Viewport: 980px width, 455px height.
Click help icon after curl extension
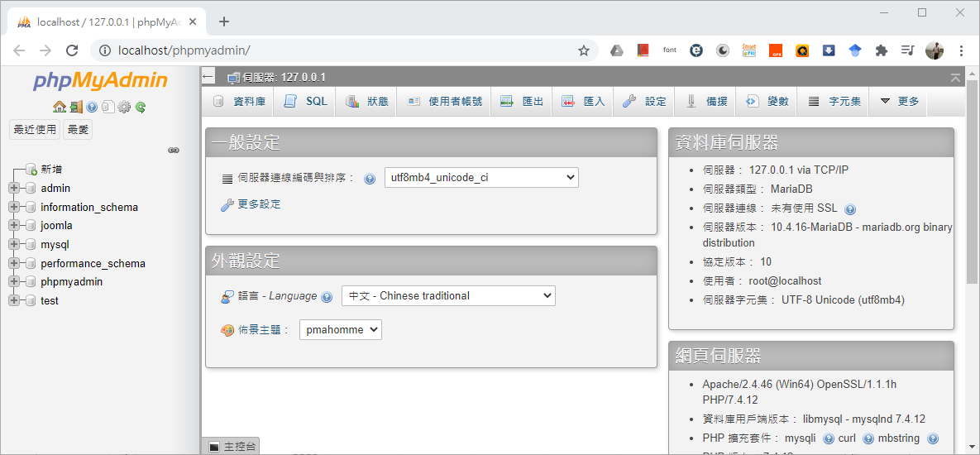pyautogui.click(x=868, y=438)
